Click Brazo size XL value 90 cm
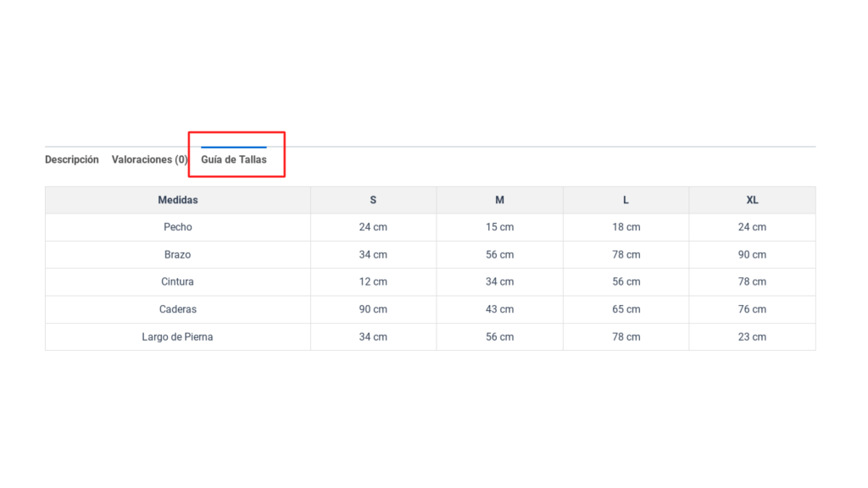868x488 pixels. point(753,254)
